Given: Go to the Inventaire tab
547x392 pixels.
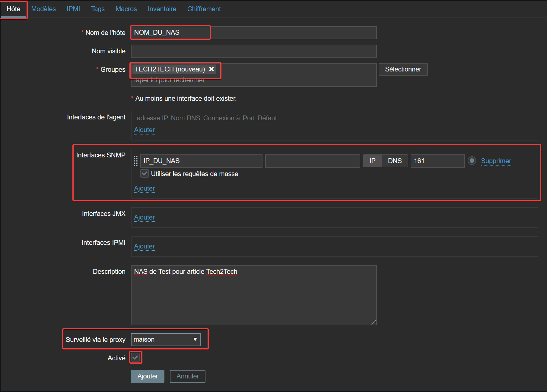Looking at the screenshot, I should pyautogui.click(x=162, y=9).
